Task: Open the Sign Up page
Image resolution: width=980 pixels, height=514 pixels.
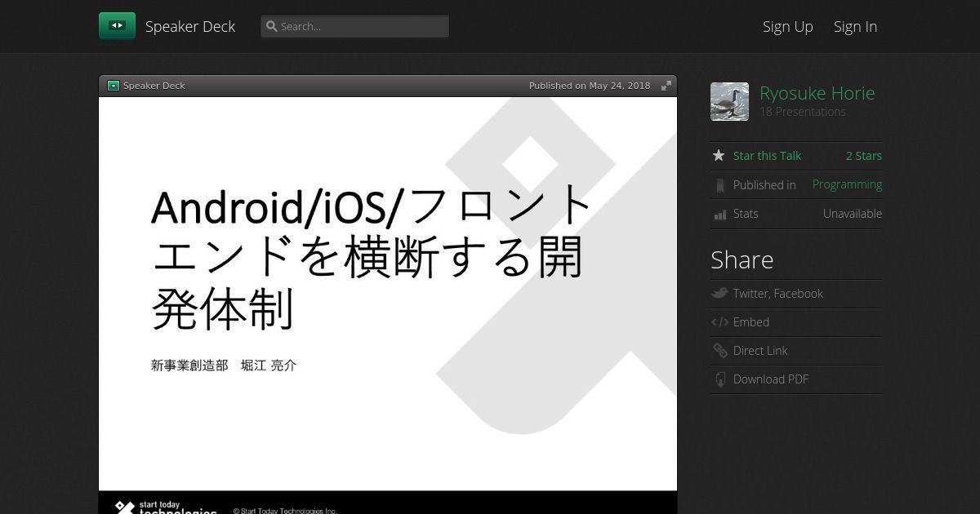Action: tap(788, 26)
